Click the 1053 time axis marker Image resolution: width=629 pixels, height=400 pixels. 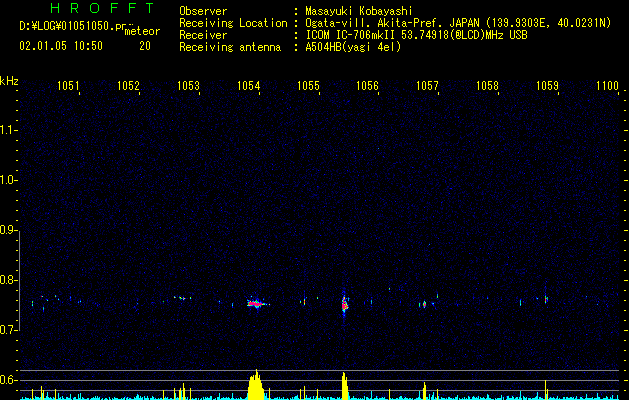coord(188,85)
